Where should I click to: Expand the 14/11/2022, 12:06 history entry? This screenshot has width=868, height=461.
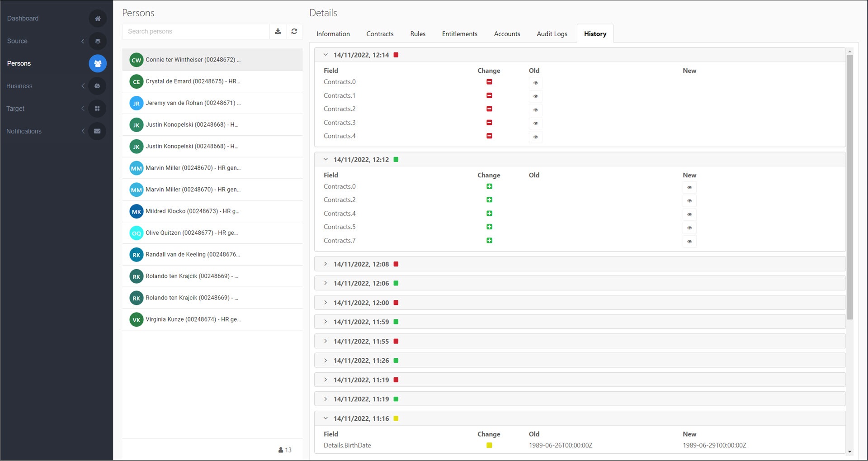pos(325,283)
